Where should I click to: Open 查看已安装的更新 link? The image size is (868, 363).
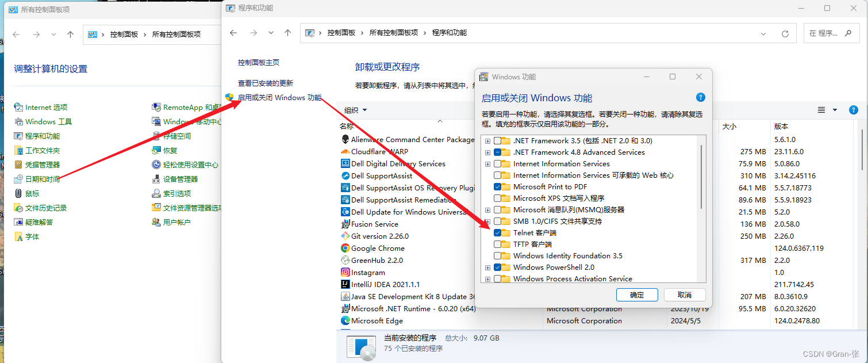click(266, 83)
